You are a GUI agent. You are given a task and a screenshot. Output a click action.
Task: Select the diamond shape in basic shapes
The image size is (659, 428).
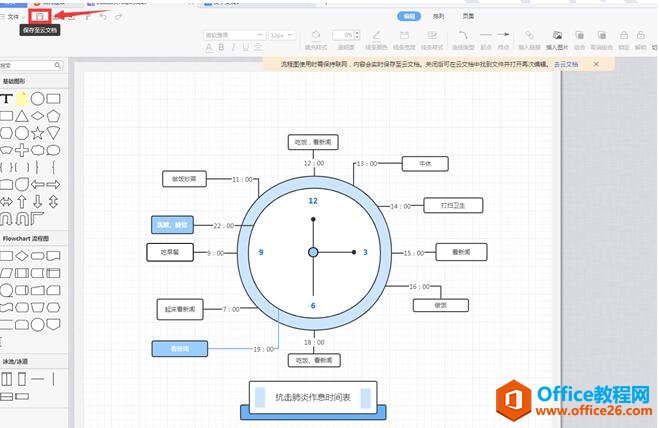pos(37,116)
